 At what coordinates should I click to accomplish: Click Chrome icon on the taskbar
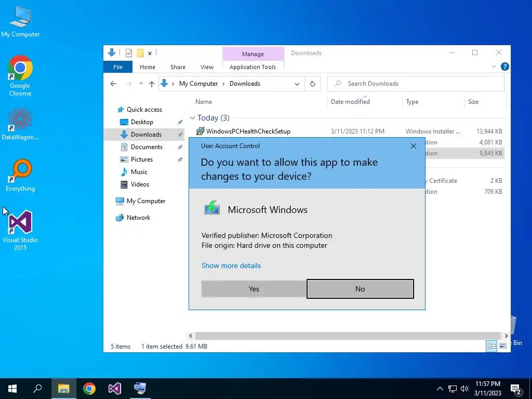coord(89,389)
